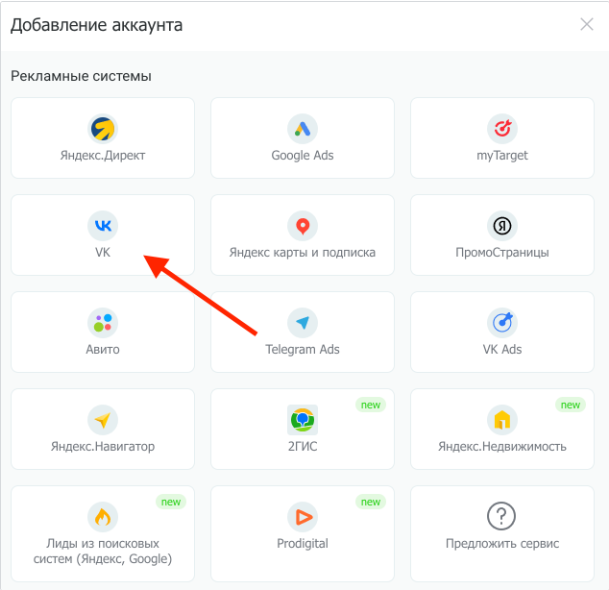This screenshot has height=590, width=609.
Task: Select the VK logo icon
Action: [103, 226]
